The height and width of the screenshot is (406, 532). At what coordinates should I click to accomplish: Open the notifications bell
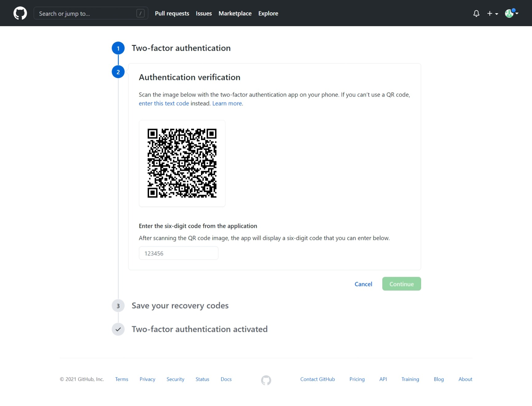476,13
